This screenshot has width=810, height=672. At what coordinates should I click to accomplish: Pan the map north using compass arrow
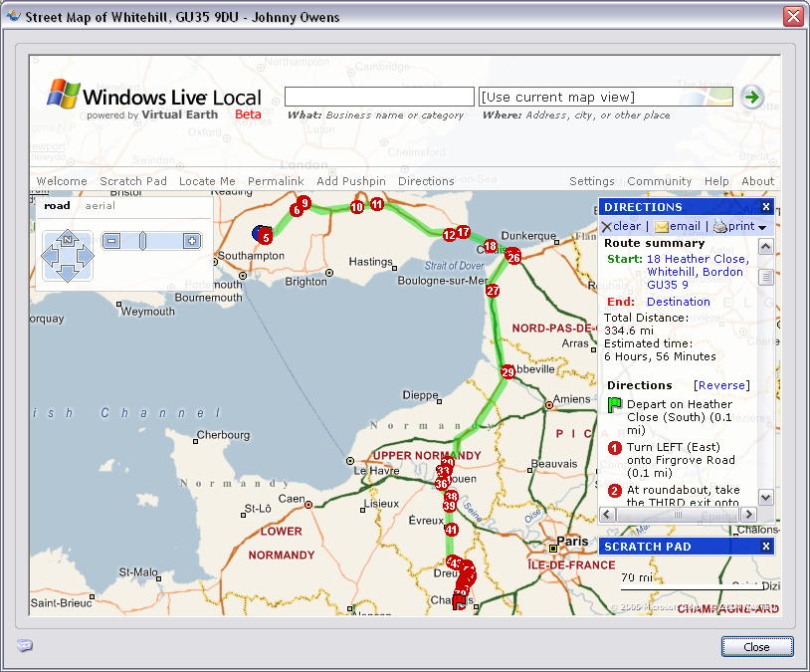[x=67, y=238]
